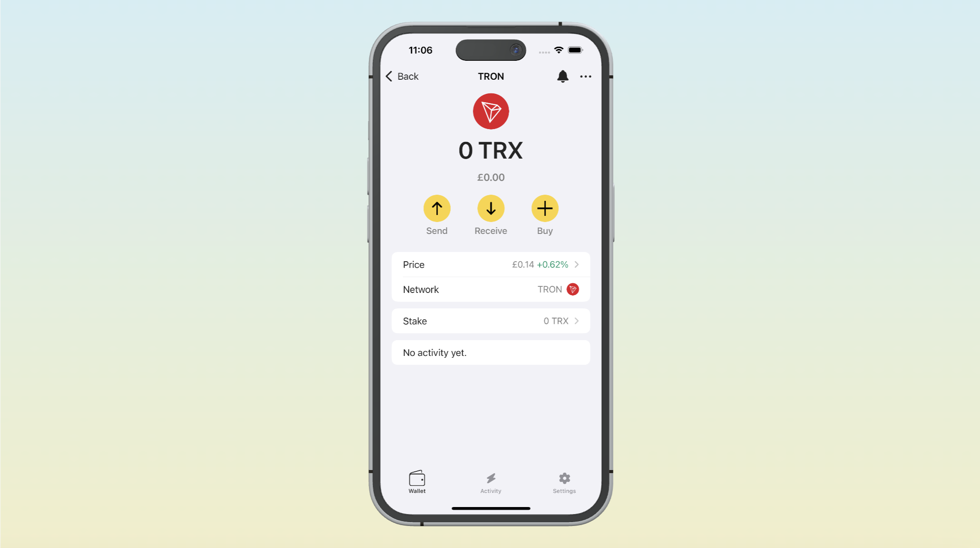Navigate back using Back button
Image resolution: width=980 pixels, height=548 pixels.
pyautogui.click(x=402, y=76)
